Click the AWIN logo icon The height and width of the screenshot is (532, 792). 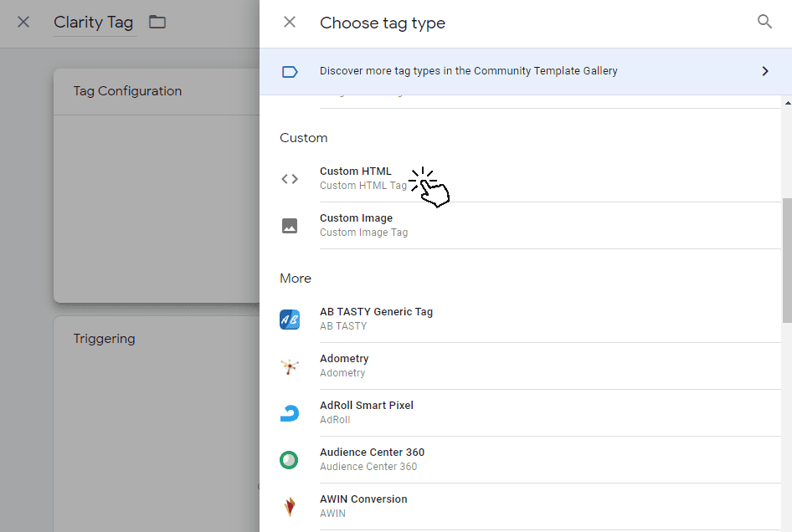(x=290, y=507)
